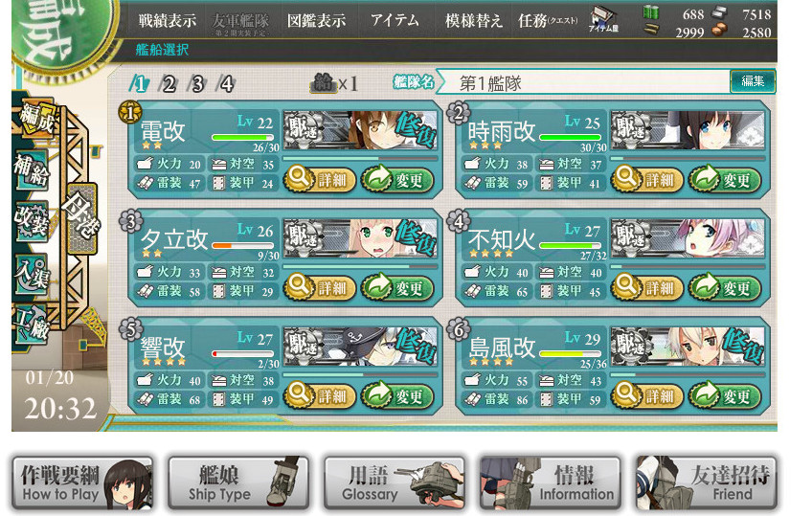Open 任務 (Quest) menu item
The width and height of the screenshot is (812, 516).
click(x=549, y=21)
